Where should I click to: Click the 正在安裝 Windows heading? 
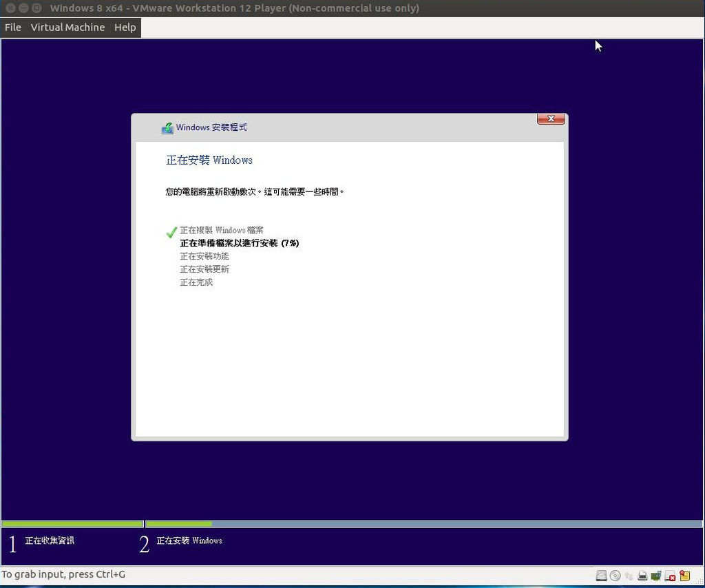click(209, 160)
